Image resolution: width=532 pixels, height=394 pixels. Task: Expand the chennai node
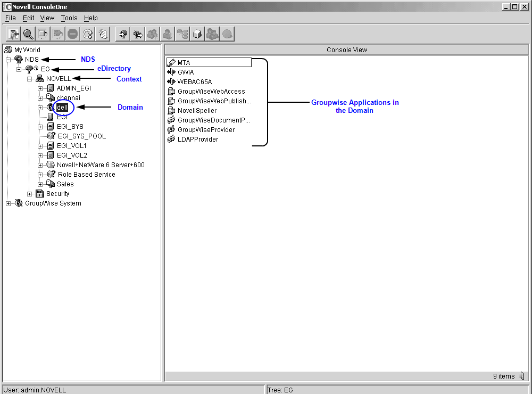[x=40, y=98]
